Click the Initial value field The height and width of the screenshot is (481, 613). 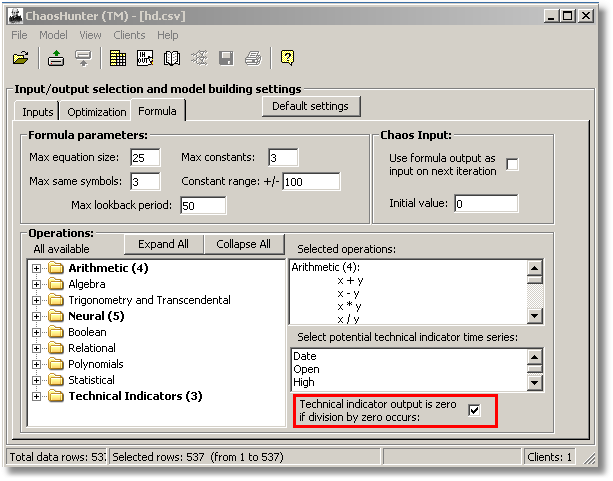[486, 204]
